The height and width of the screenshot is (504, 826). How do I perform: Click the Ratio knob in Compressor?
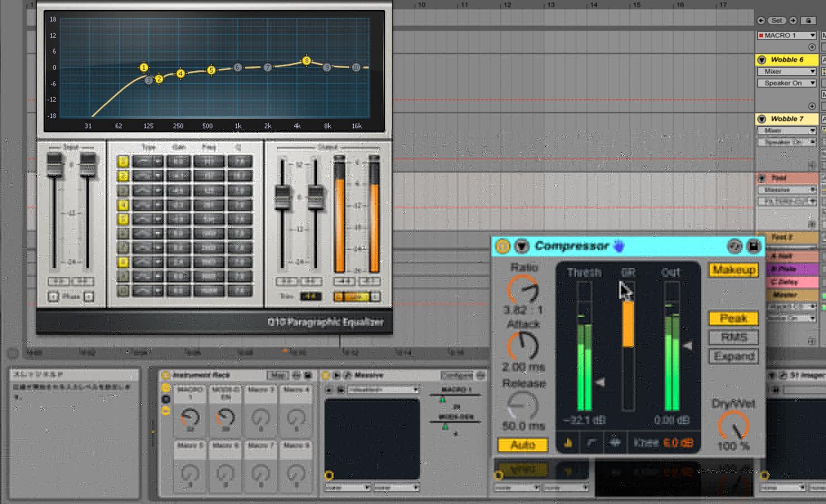tap(523, 290)
